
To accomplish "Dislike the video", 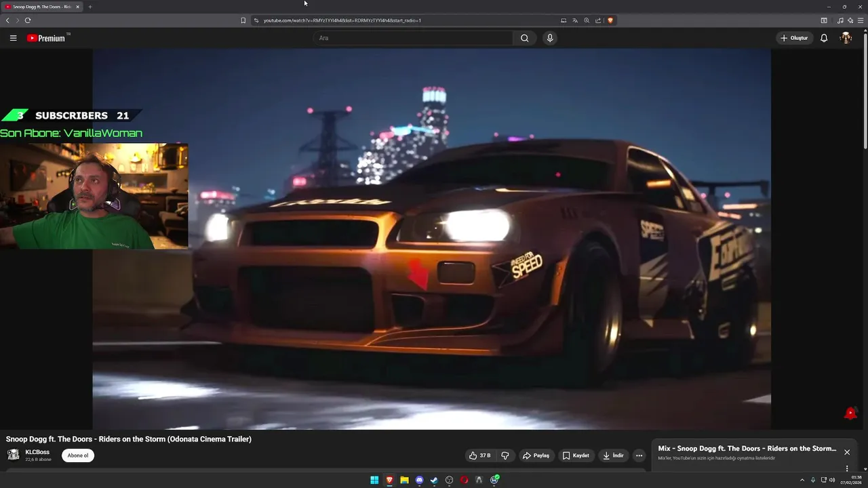I will coord(505,455).
